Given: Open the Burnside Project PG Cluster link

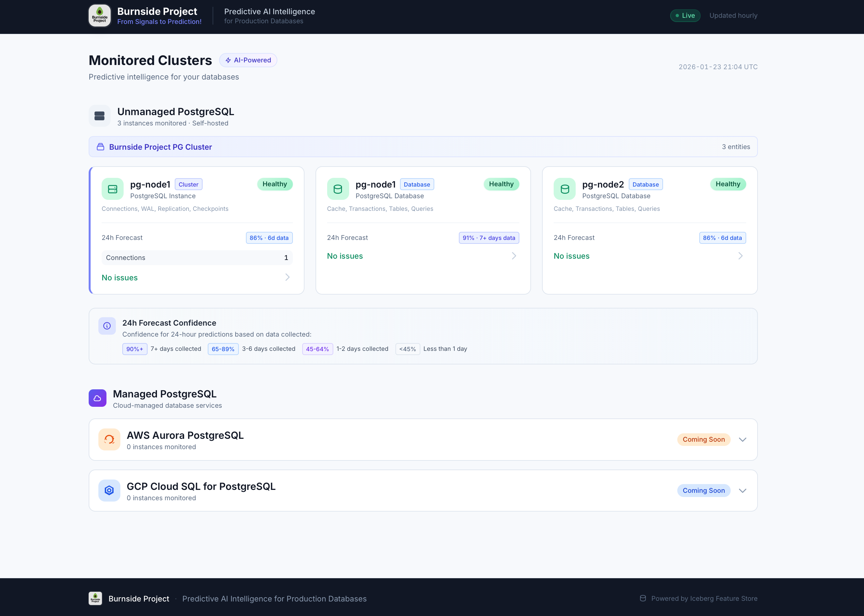Looking at the screenshot, I should [160, 147].
